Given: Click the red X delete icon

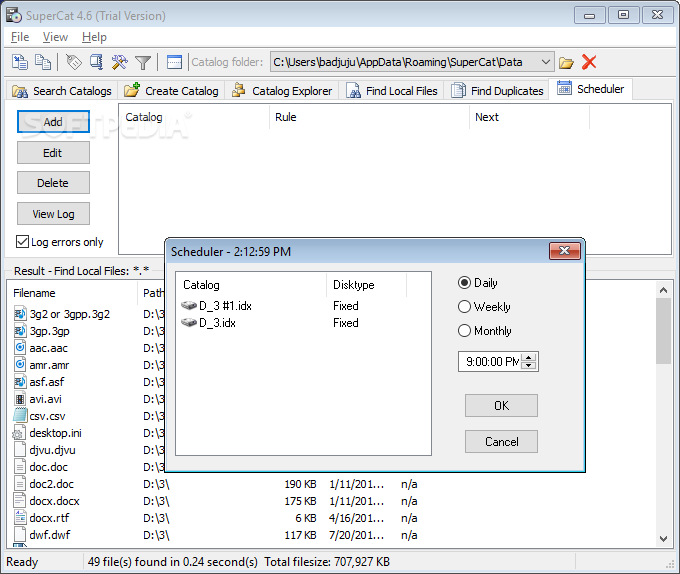Looking at the screenshot, I should point(588,62).
